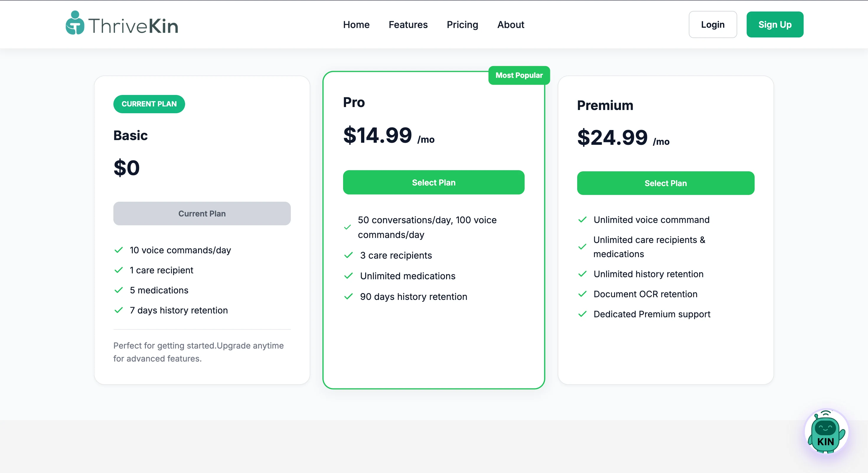
Task: Open the About page link
Action: tap(510, 24)
